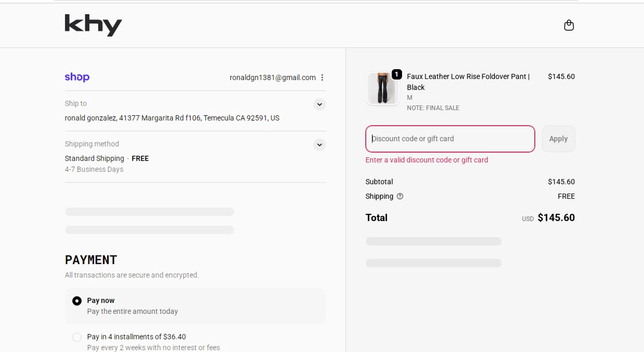
Task: Click the Apply discount button
Action: (558, 139)
